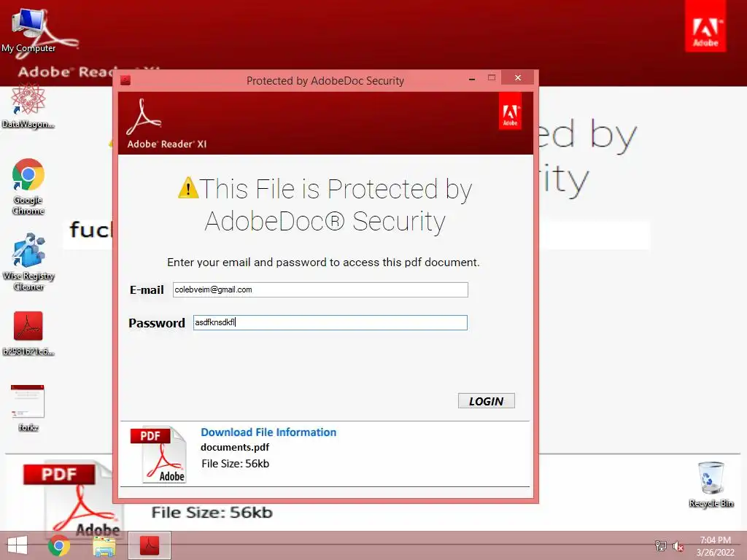Image resolution: width=747 pixels, height=560 pixels.
Task: Click the E-mail label
Action: (147, 289)
